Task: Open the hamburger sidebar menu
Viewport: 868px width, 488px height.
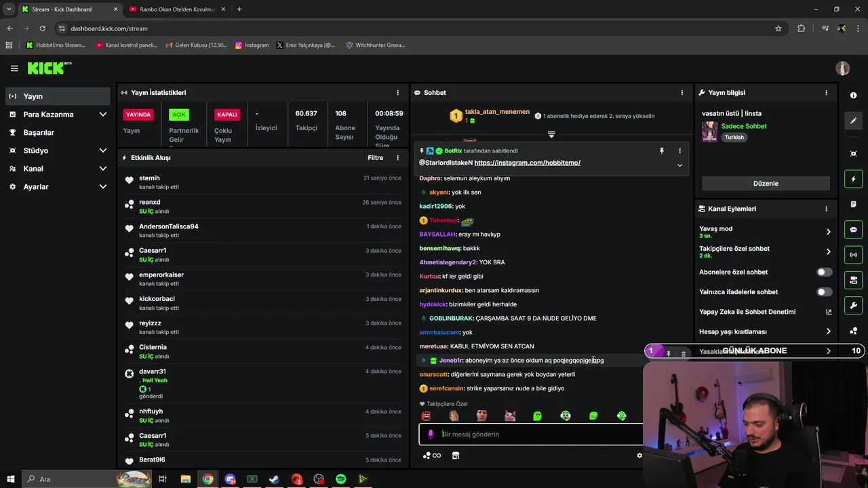Action: click(x=14, y=68)
